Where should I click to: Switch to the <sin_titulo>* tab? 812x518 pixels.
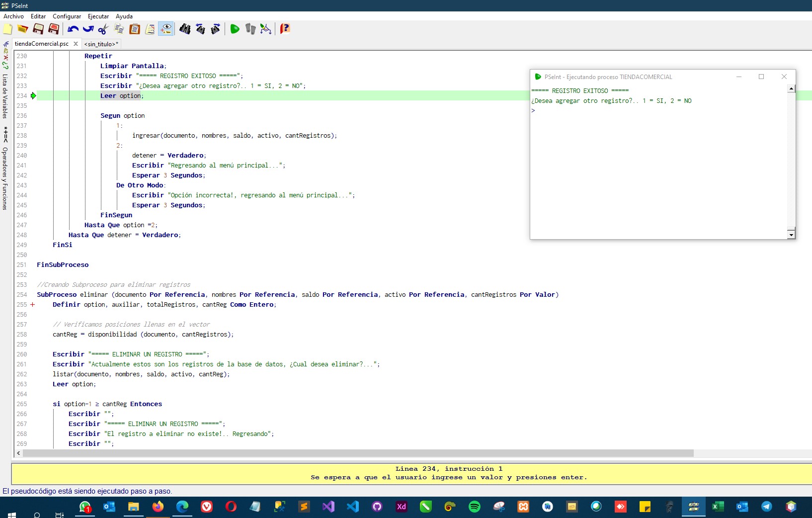click(x=101, y=44)
